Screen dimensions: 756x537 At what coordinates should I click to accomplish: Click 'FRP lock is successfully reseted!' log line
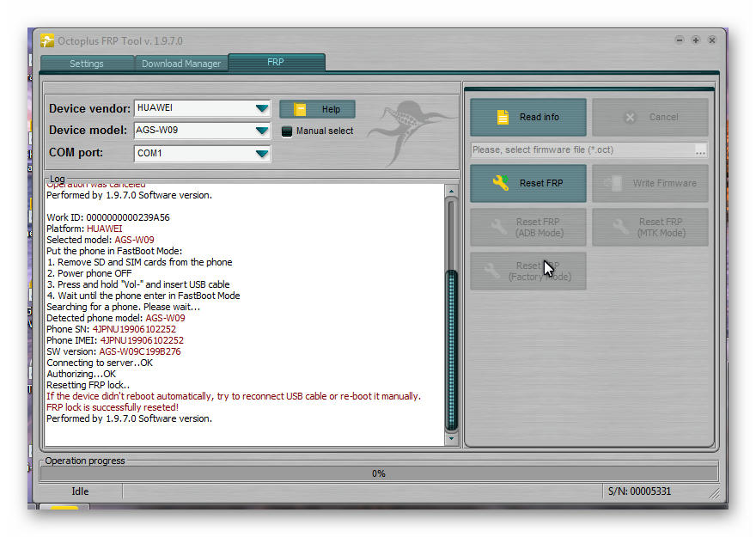tap(113, 407)
